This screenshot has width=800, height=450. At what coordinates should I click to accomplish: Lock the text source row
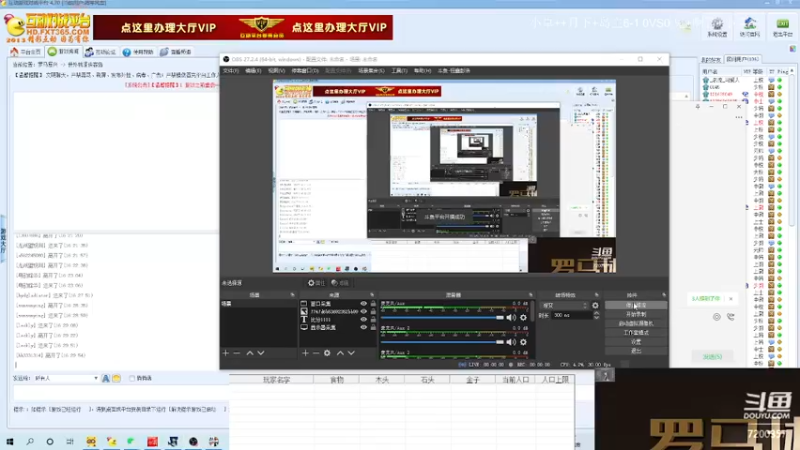point(373,319)
